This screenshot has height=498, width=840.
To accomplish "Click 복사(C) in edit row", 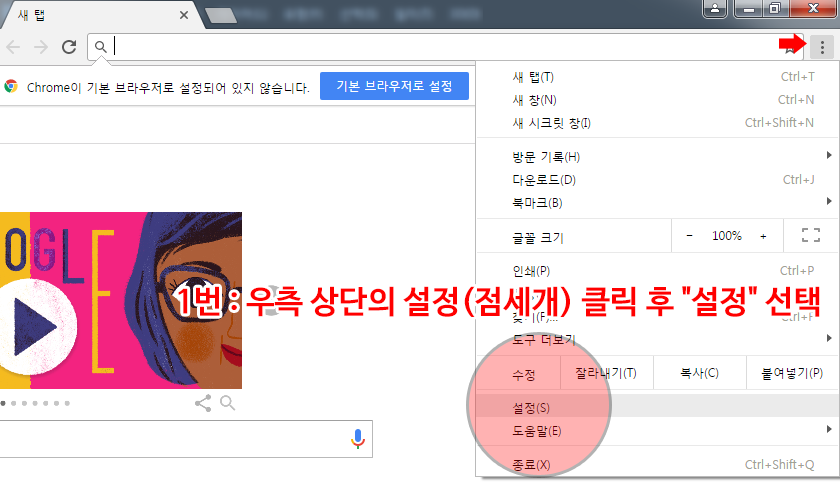I will [699, 373].
